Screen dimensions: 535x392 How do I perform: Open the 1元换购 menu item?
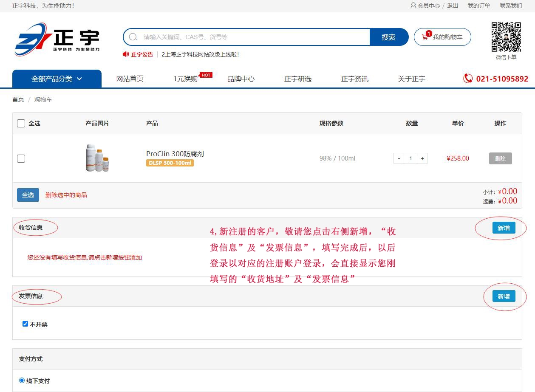(185, 79)
